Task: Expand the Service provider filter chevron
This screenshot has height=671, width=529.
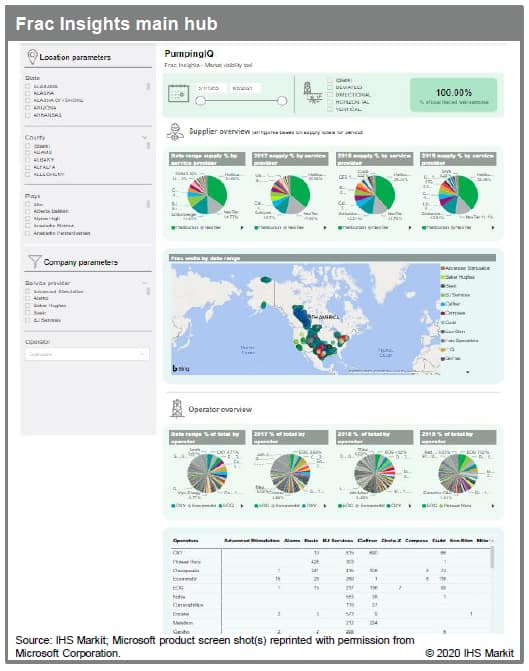Action: (x=145, y=283)
